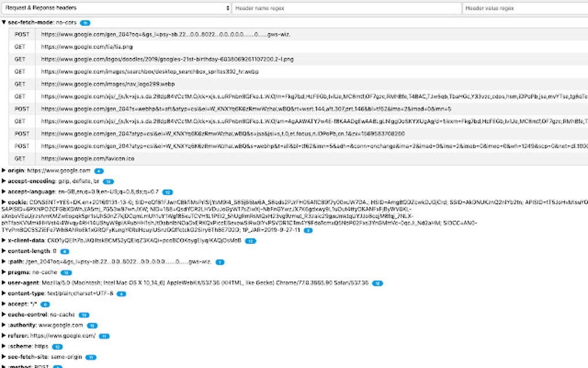Expand the accept-encoding header entry
This screenshot has height=368, width=588.
(x=5, y=181)
